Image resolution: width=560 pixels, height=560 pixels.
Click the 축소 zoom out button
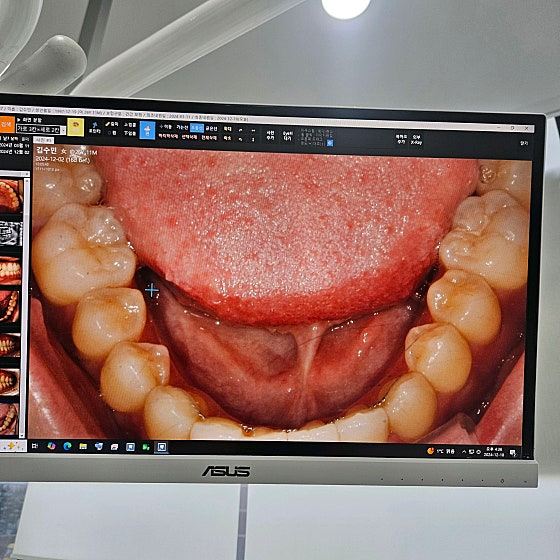pyautogui.click(x=227, y=138)
